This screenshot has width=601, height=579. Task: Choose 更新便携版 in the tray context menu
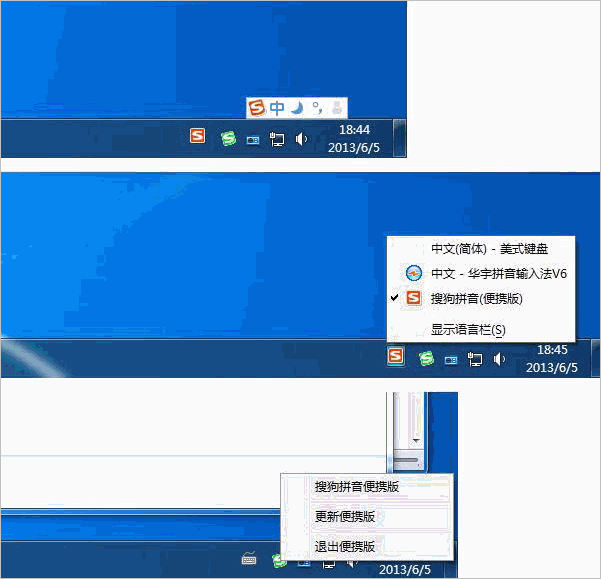(x=367, y=517)
